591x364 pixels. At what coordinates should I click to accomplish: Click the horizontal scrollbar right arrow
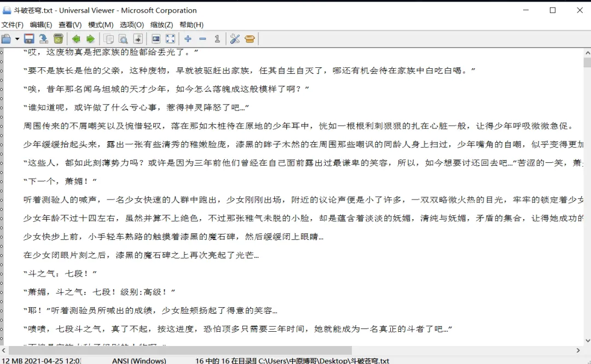(x=578, y=350)
